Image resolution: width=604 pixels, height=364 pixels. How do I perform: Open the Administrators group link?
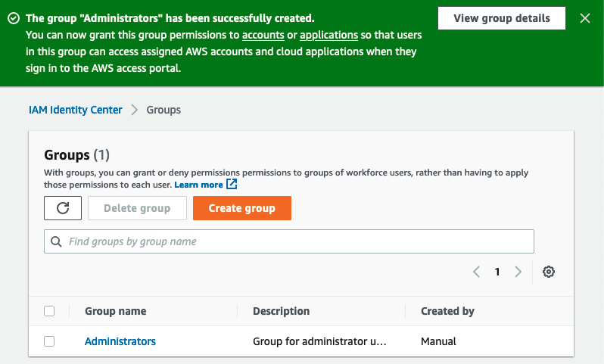tap(120, 341)
